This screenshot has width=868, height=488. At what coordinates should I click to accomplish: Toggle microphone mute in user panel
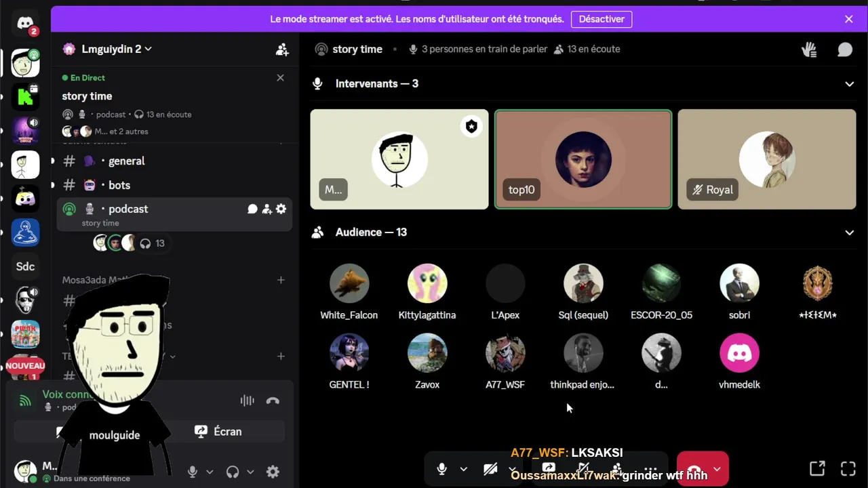click(x=193, y=472)
